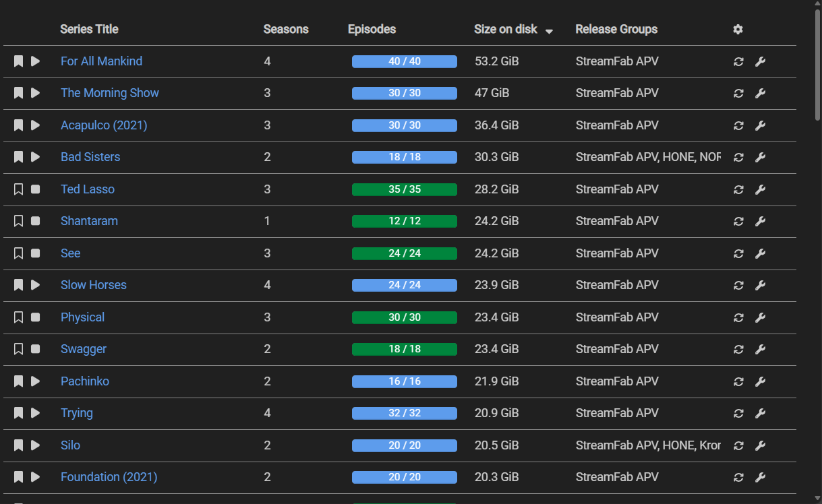Sort table by Series Title column

coord(89,29)
